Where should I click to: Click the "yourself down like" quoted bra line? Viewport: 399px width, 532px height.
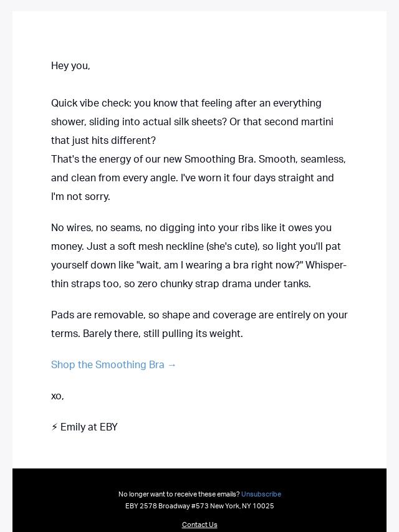click(199, 265)
